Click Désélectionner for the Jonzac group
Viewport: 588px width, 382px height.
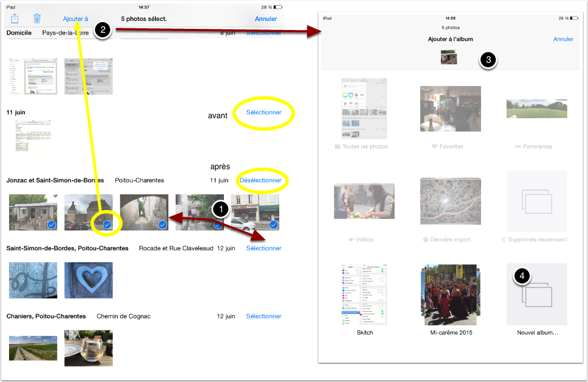261,181
